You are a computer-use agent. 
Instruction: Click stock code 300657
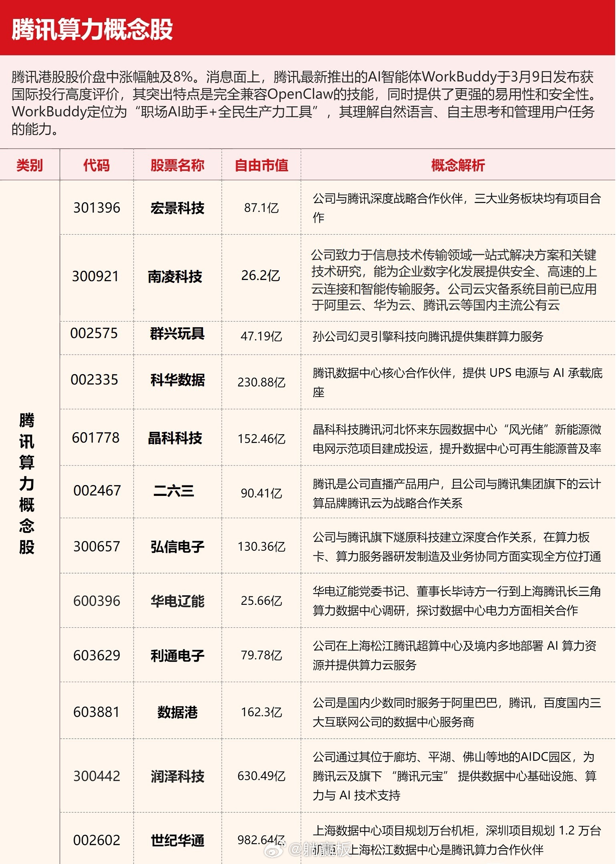point(97,546)
